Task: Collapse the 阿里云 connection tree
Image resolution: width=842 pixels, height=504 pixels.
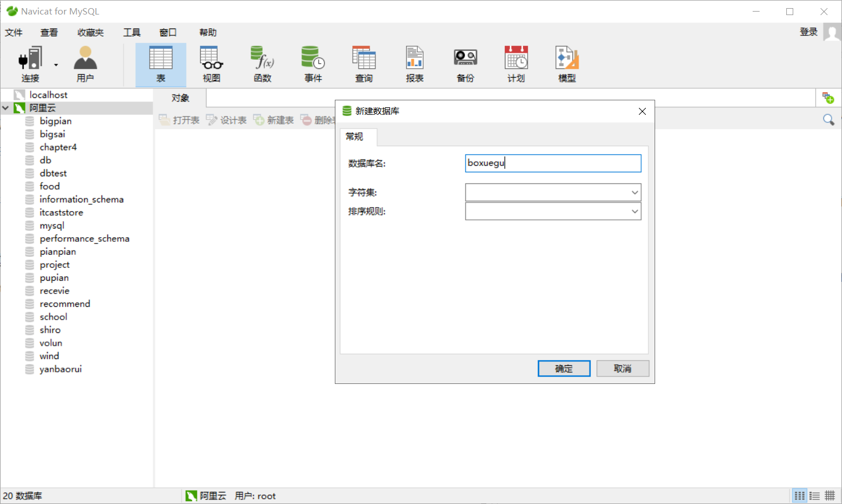Action: pos(6,108)
